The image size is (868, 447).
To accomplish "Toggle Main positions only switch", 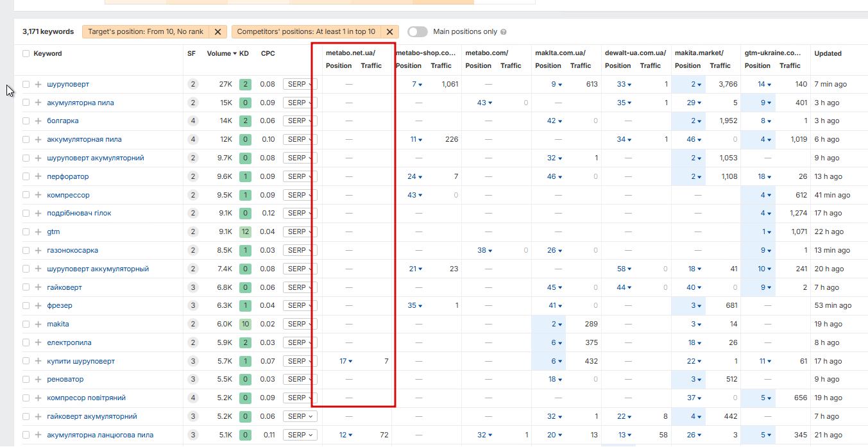I will [418, 31].
